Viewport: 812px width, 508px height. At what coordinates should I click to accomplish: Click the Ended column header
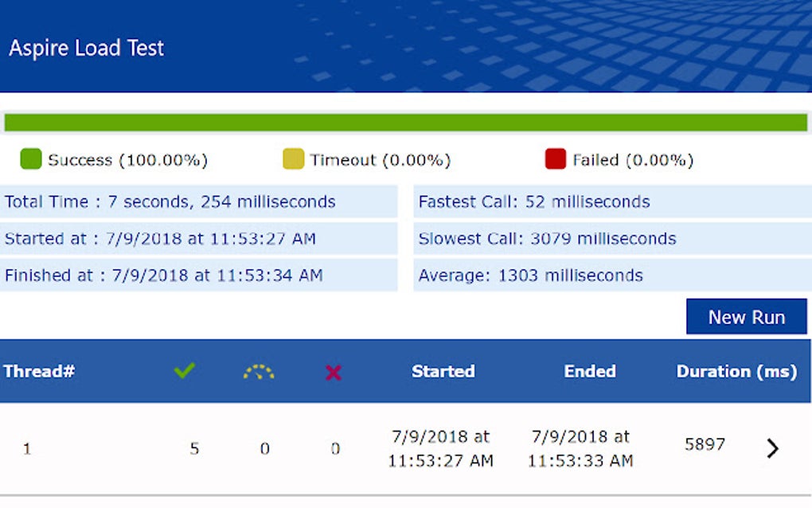pyautogui.click(x=590, y=371)
